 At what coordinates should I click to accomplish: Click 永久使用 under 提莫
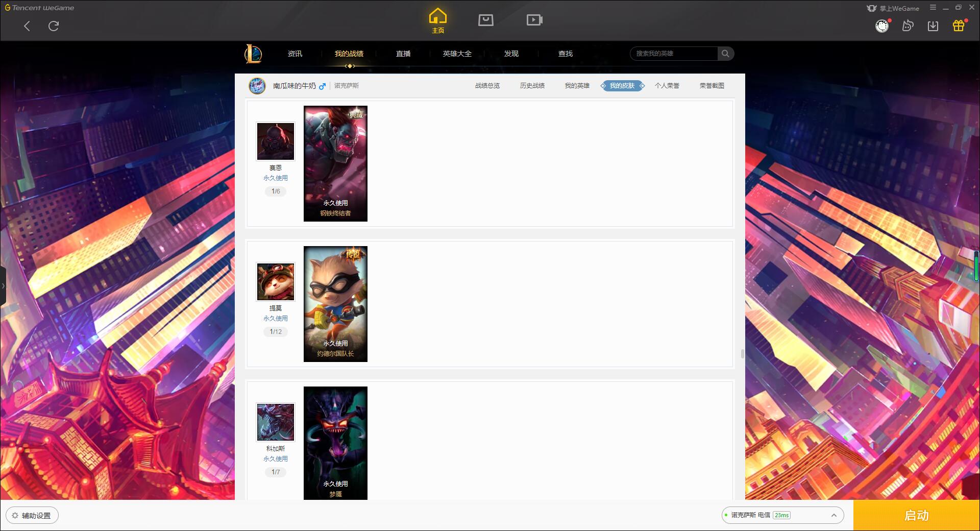276,319
